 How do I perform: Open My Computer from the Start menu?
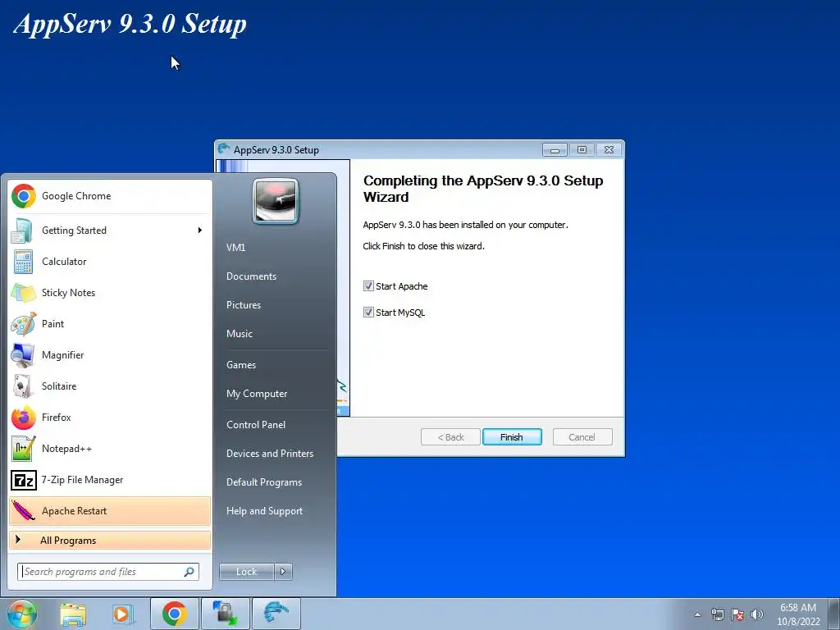pos(257,394)
